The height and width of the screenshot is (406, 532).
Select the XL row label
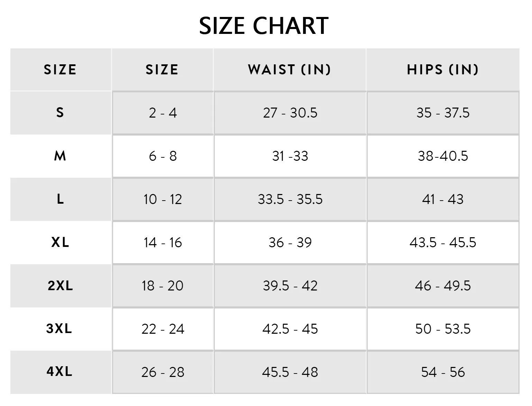[60, 242]
